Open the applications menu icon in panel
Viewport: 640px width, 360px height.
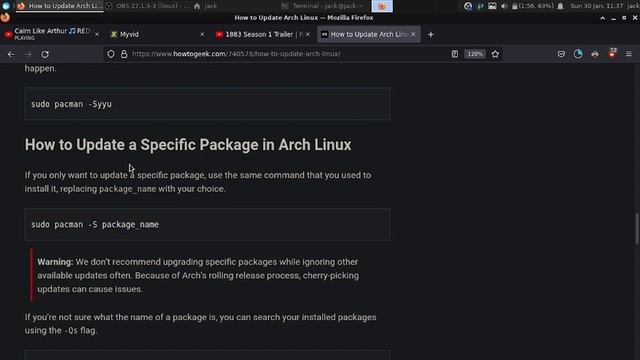[6, 6]
